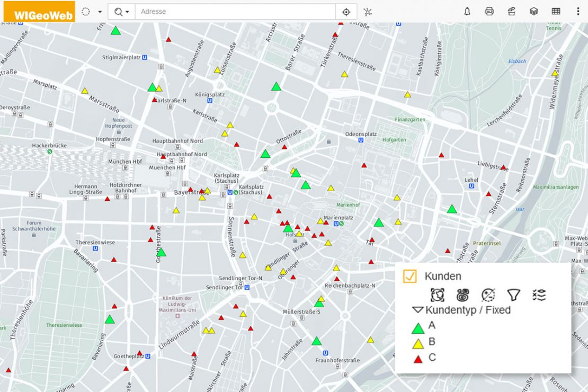Open the three-dot more menu
The image size is (588, 392).
pos(578,12)
